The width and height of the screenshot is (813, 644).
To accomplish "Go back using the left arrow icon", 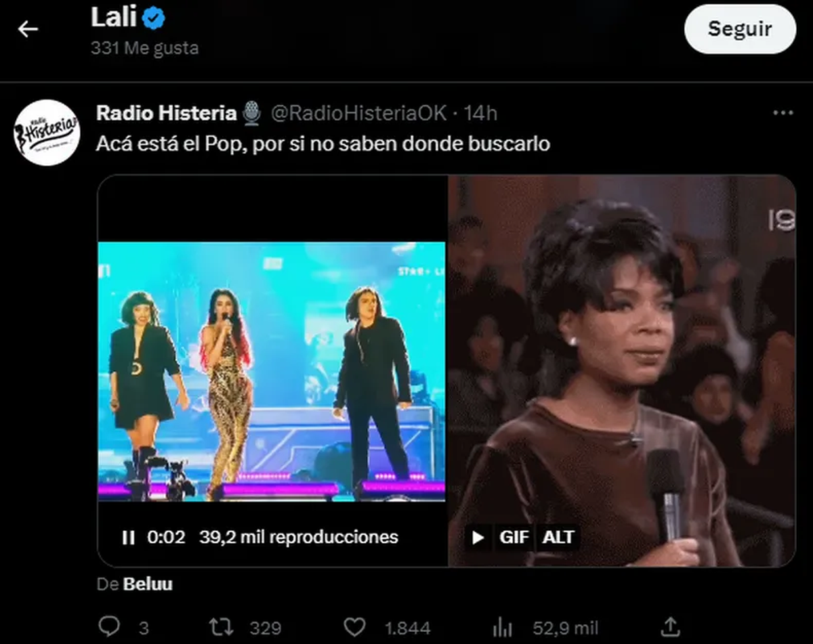I will tap(28, 28).
